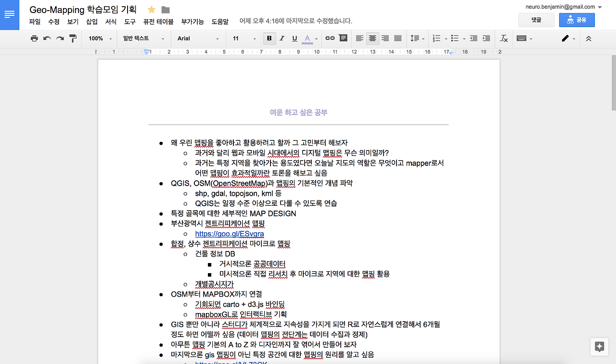Image resolution: width=616 pixels, height=364 pixels.
Task: Print the document
Action: tap(34, 38)
